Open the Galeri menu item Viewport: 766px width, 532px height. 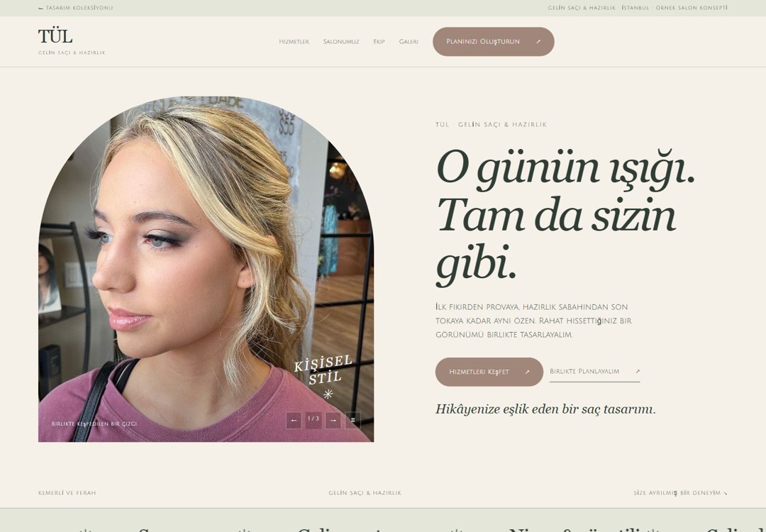(x=409, y=42)
